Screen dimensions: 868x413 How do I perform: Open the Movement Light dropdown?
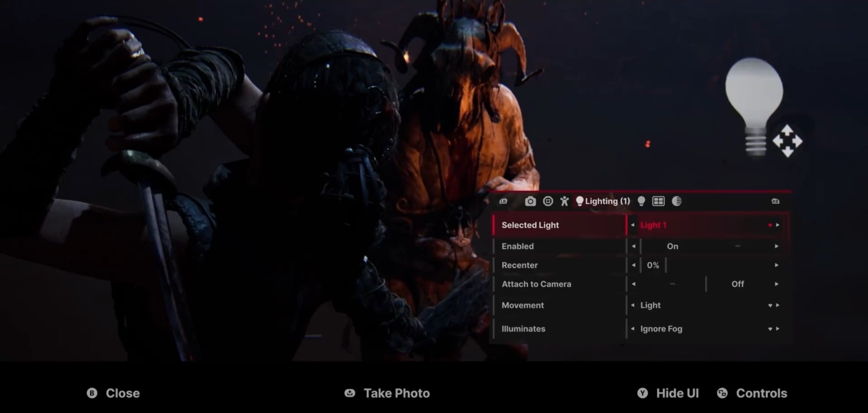click(x=770, y=305)
